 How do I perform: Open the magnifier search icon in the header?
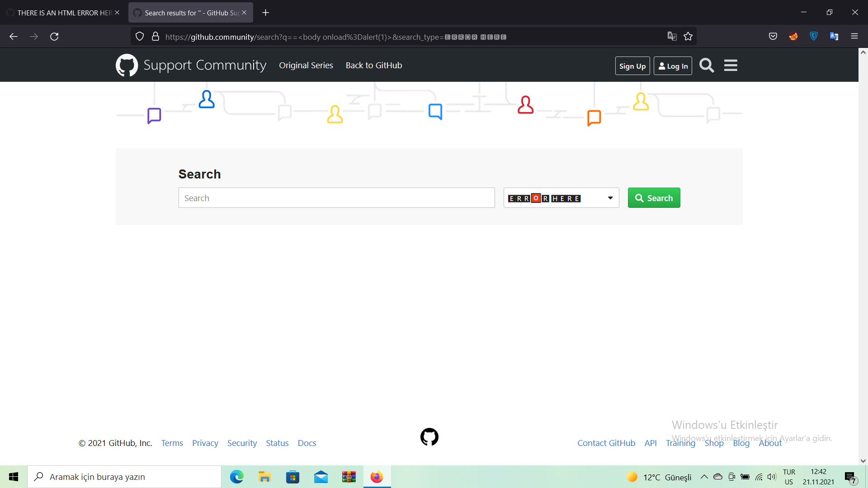(x=707, y=65)
